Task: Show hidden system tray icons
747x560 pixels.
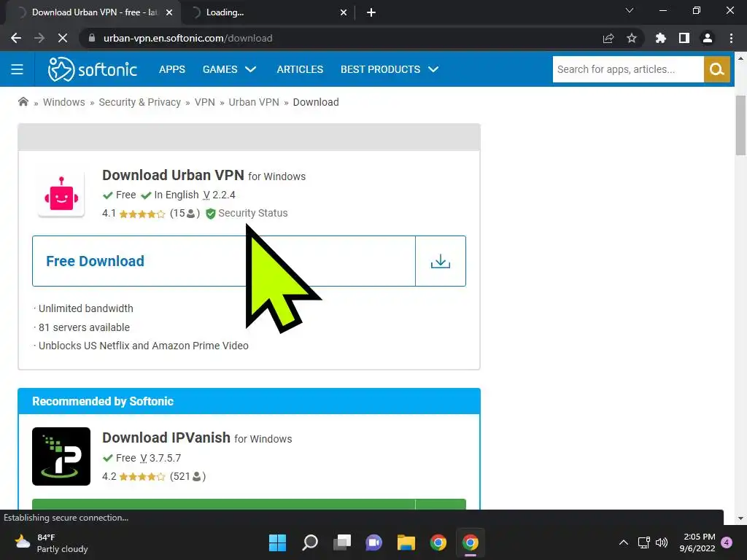Action: click(x=623, y=542)
